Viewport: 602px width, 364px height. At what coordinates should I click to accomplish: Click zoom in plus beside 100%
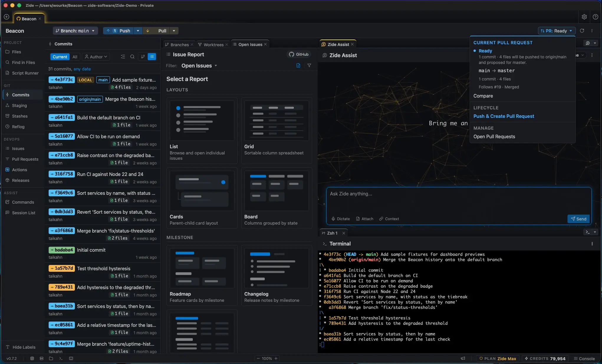tap(276, 358)
